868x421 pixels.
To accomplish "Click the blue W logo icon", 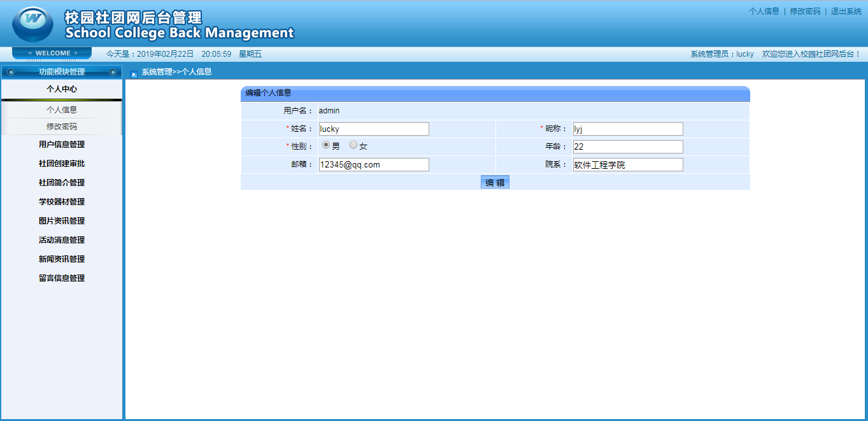I will pos(32,24).
